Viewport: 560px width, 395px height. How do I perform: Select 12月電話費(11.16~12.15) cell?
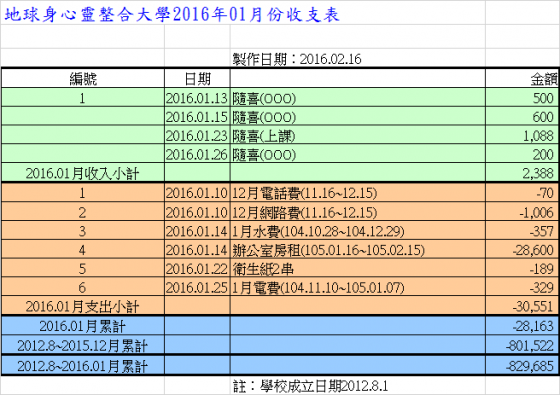coord(358,193)
